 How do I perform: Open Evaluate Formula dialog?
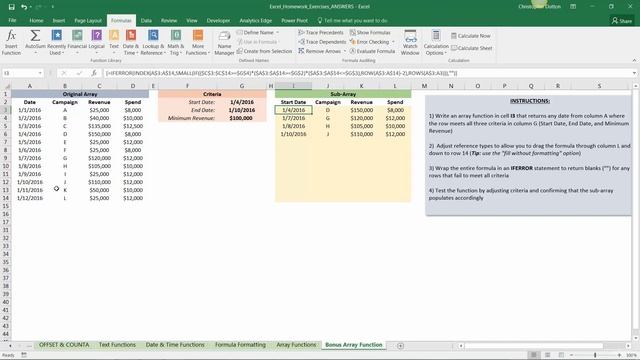[x=372, y=51]
